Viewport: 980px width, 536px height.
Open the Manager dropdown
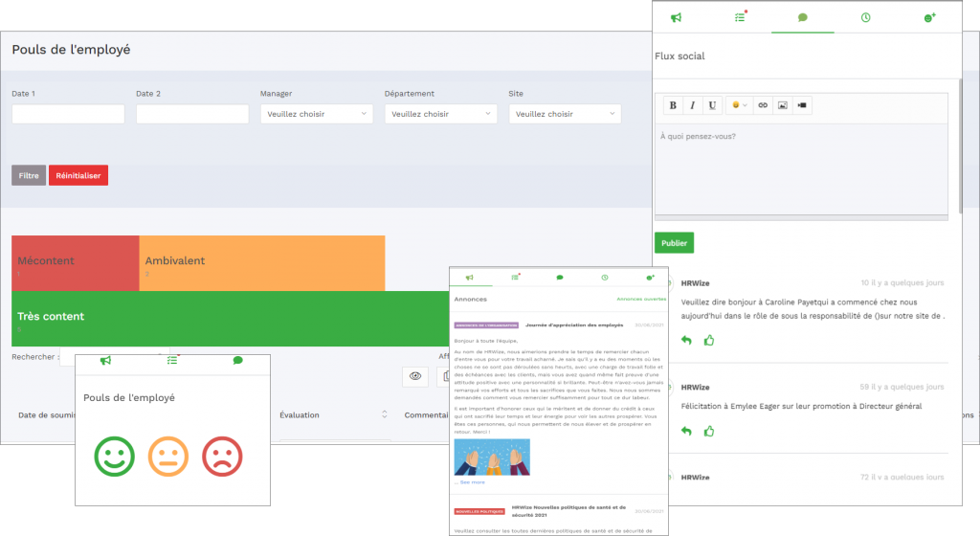317,114
